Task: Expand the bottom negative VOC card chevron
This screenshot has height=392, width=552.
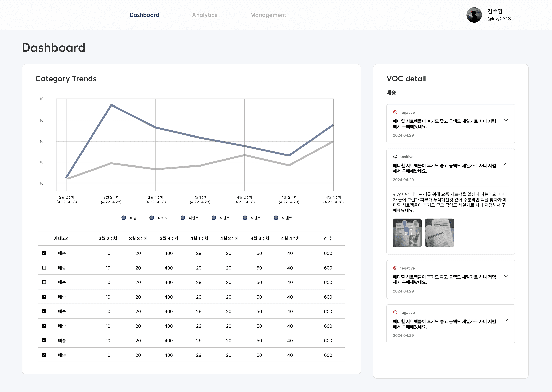Action: [506, 320]
